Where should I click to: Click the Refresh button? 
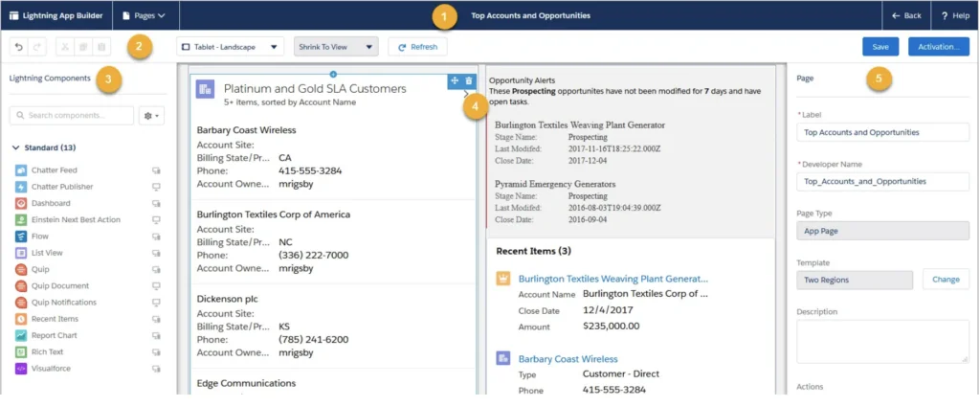tap(417, 47)
